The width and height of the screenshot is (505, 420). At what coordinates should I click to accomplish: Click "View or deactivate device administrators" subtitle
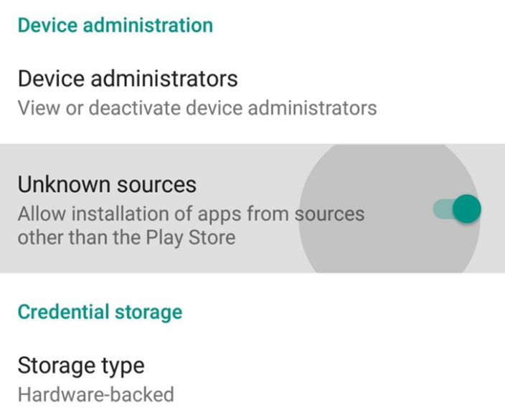(197, 108)
